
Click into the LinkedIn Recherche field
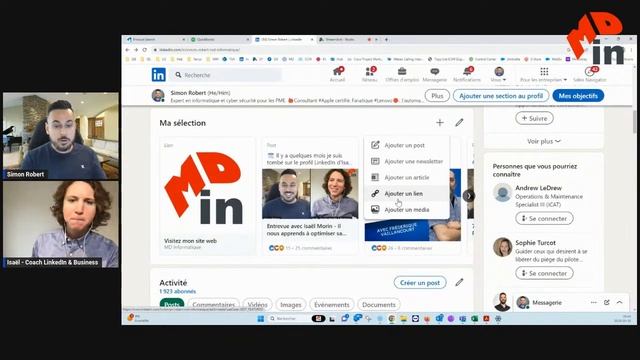[x=227, y=75]
